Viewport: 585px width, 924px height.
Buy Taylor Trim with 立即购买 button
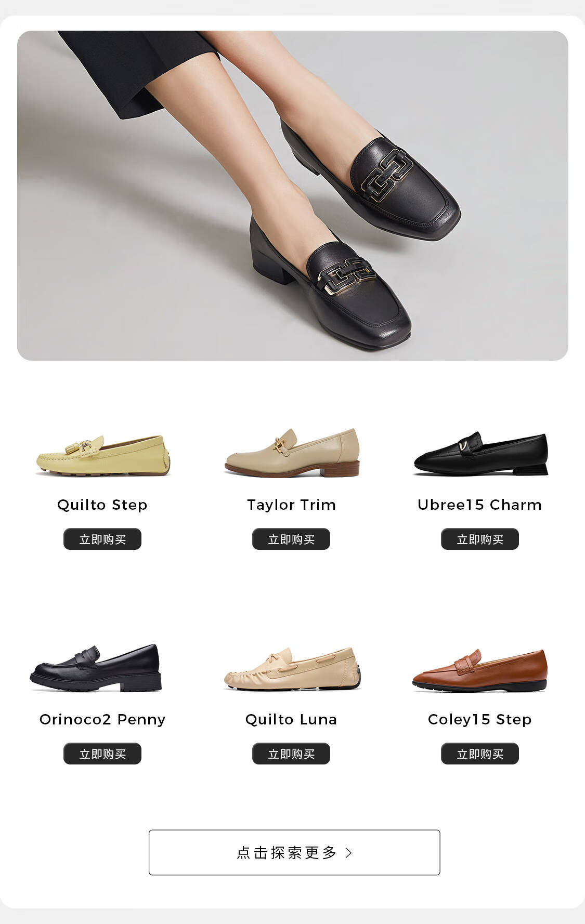[x=291, y=539]
